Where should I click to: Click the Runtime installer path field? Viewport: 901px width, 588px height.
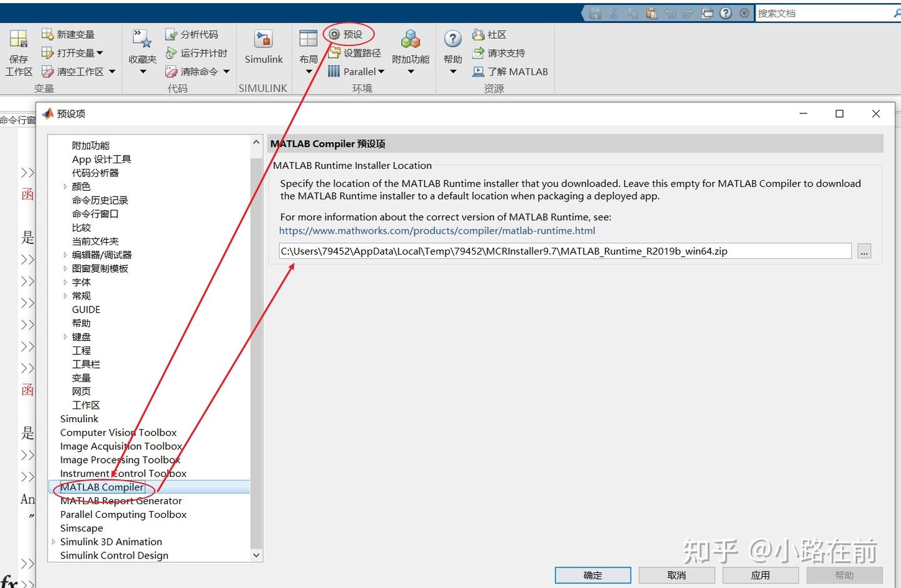click(565, 251)
